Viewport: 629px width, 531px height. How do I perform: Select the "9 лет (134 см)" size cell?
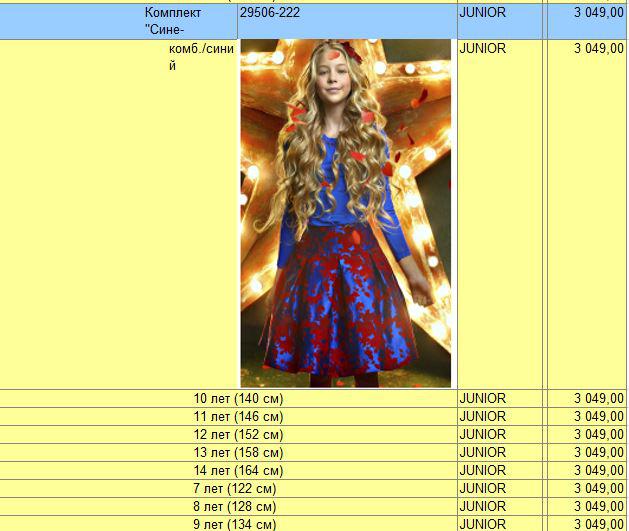click(x=238, y=524)
